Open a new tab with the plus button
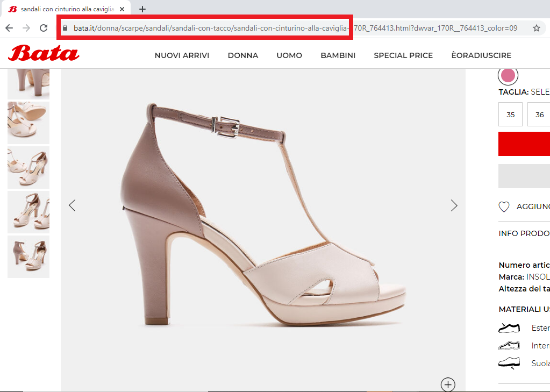 coord(142,9)
